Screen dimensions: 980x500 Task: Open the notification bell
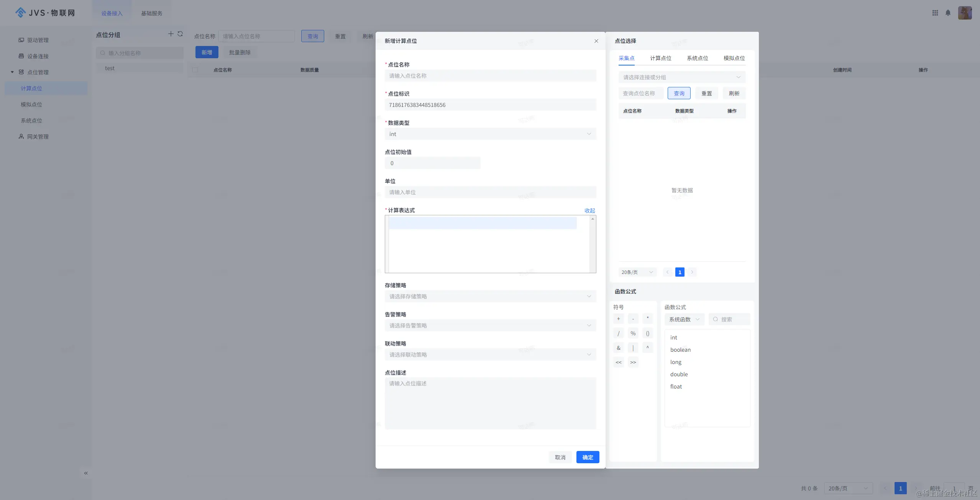click(948, 13)
